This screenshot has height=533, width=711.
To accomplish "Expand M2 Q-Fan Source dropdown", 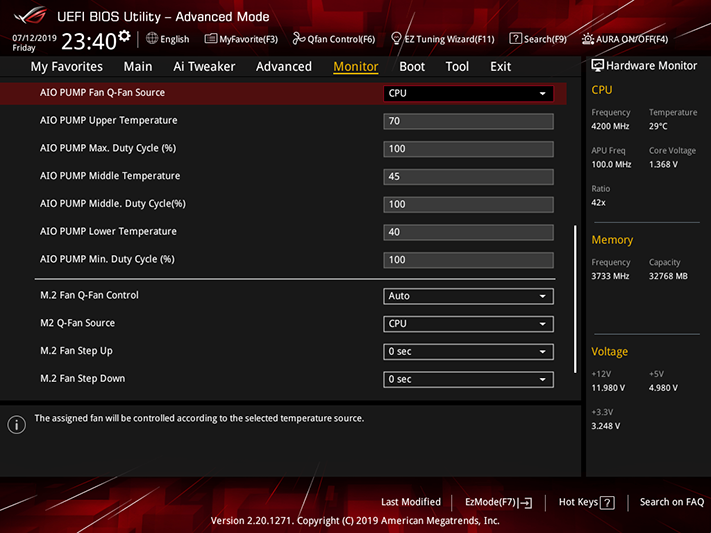I will [x=468, y=324].
